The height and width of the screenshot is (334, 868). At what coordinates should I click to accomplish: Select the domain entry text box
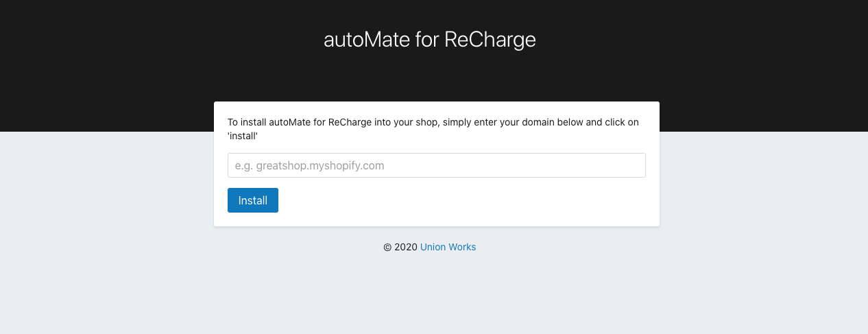click(436, 165)
